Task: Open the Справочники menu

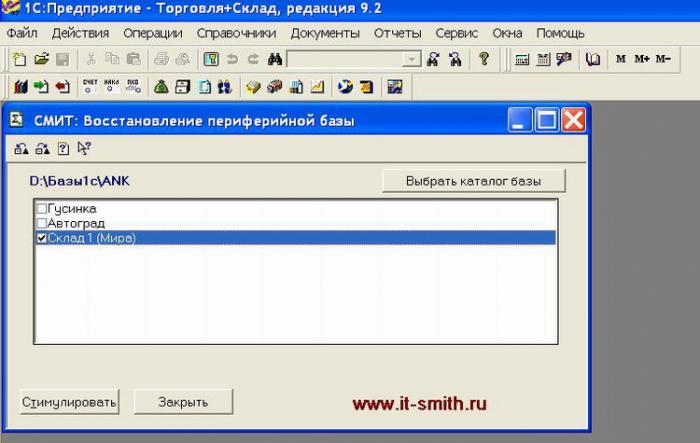Action: point(236,33)
